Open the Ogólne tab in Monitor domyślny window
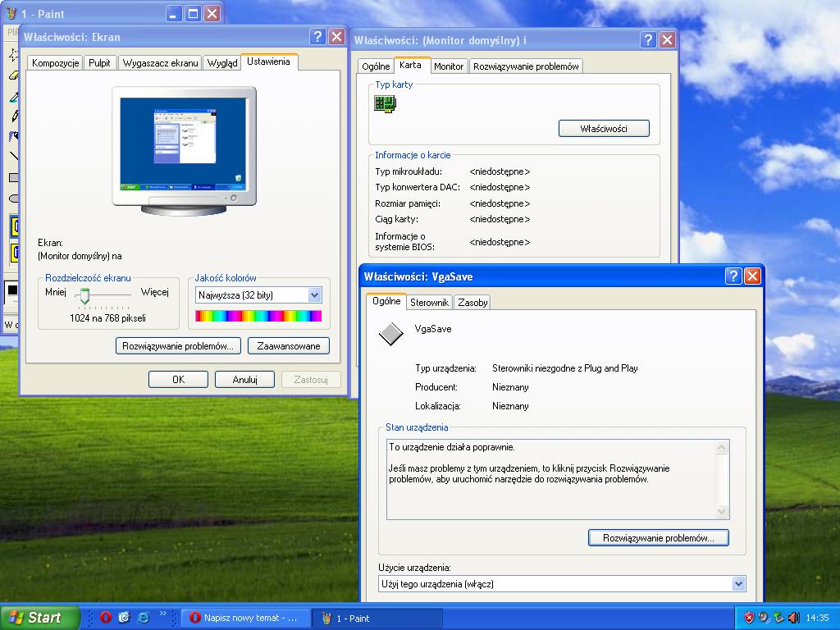The width and height of the screenshot is (840, 630). (x=376, y=66)
